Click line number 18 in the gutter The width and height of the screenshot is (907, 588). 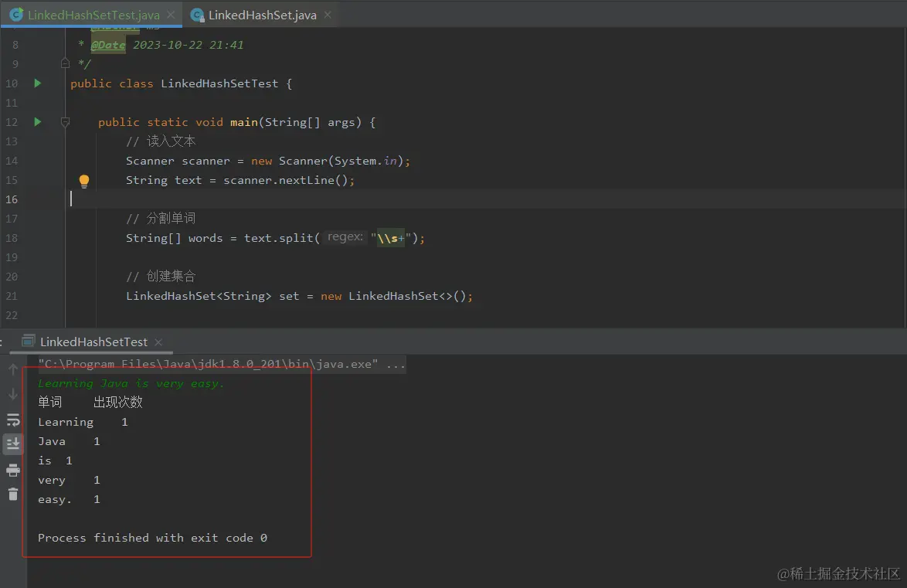12,238
